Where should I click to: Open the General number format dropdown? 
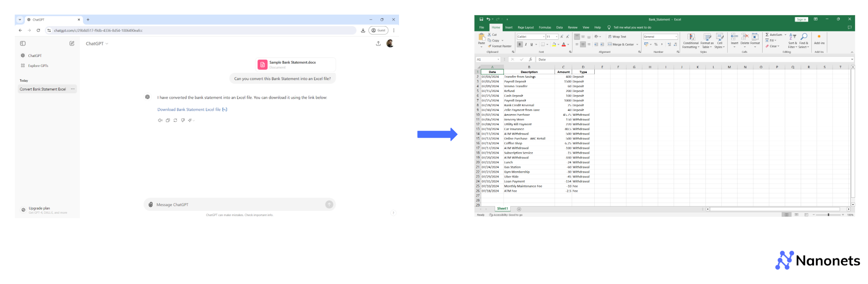676,37
